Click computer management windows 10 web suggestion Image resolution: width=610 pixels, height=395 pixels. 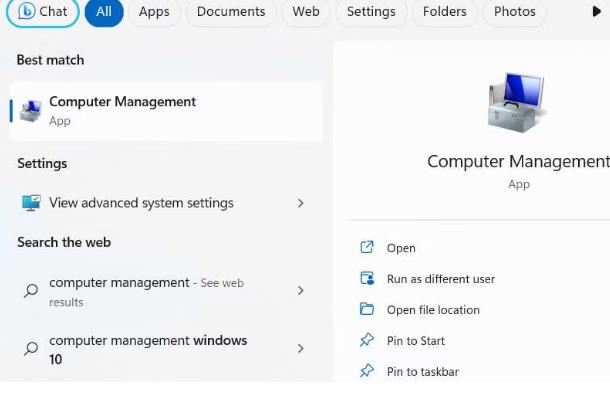pyautogui.click(x=148, y=349)
